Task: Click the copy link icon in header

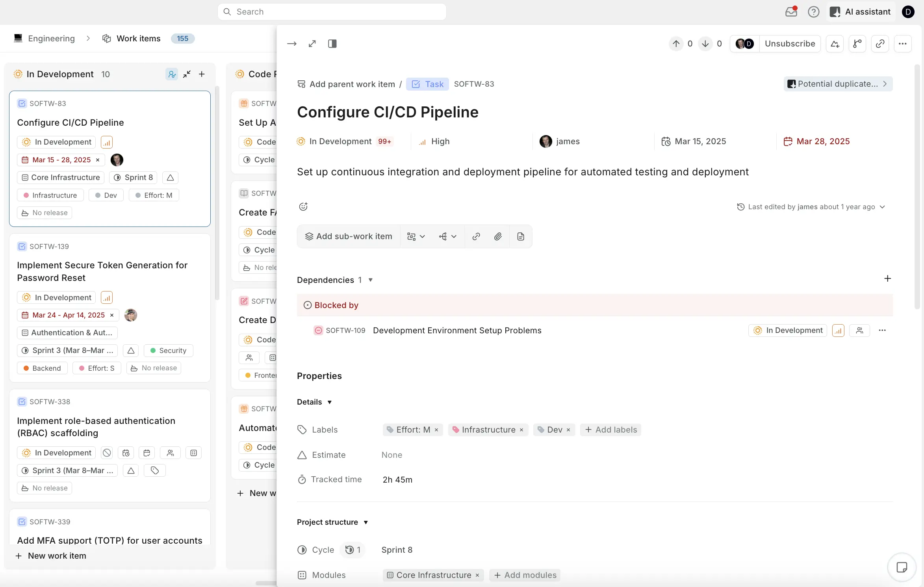Action: click(x=880, y=44)
